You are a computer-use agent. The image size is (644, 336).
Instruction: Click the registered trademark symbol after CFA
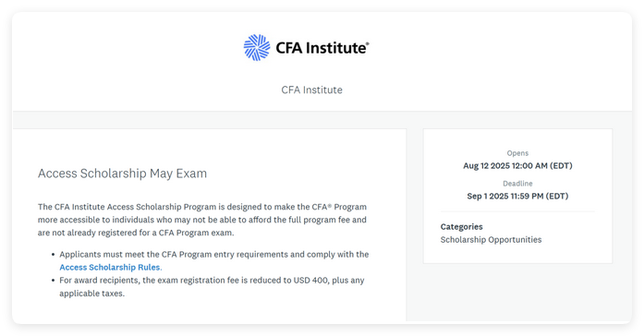pos(330,205)
